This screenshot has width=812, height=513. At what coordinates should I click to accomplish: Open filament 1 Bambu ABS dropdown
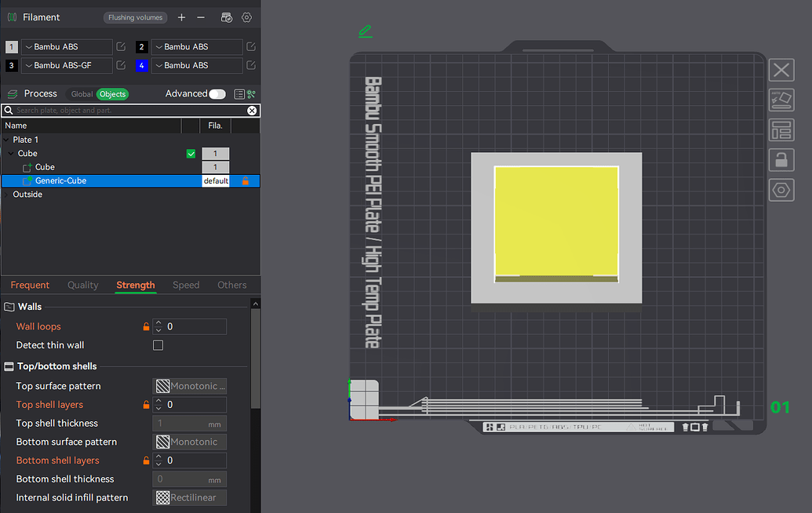point(67,46)
